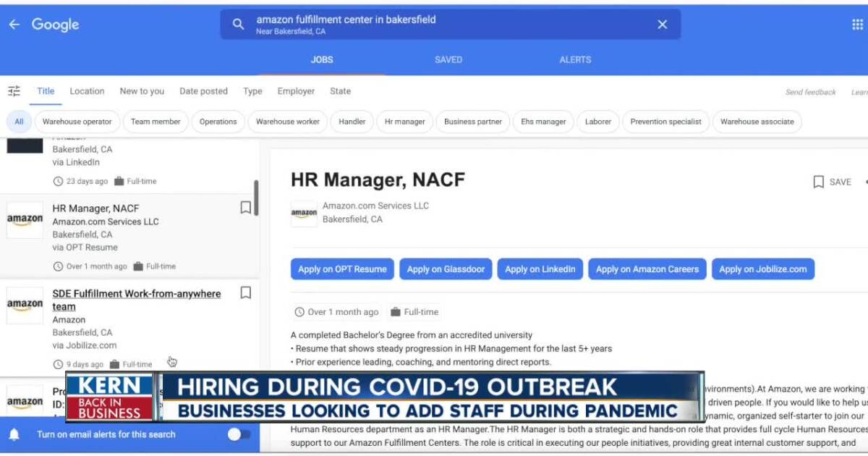Click the search box with amazon fulfillment query
The width and height of the screenshot is (868, 456).
pyautogui.click(x=450, y=25)
